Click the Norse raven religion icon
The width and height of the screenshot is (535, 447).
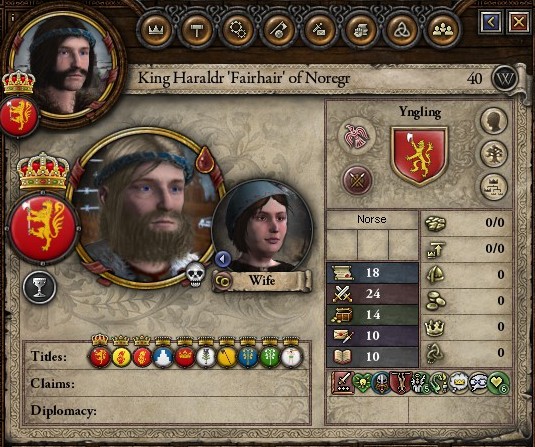tap(357, 136)
